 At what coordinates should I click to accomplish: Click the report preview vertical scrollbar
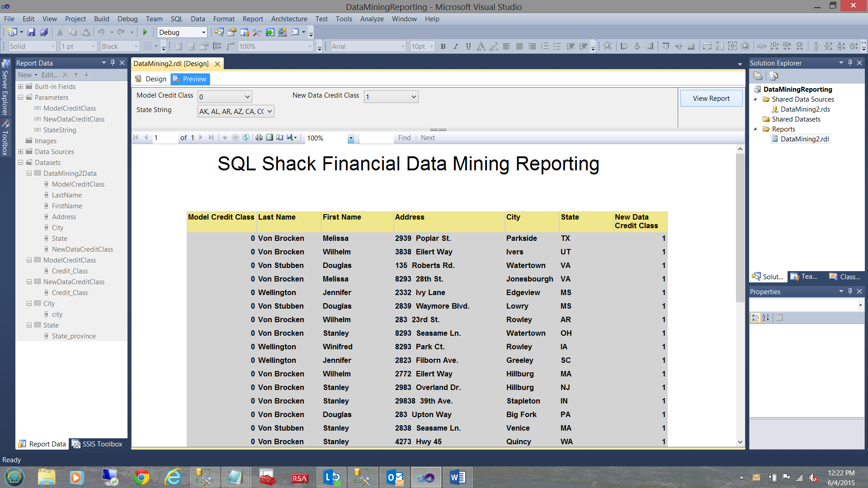pyautogui.click(x=740, y=226)
